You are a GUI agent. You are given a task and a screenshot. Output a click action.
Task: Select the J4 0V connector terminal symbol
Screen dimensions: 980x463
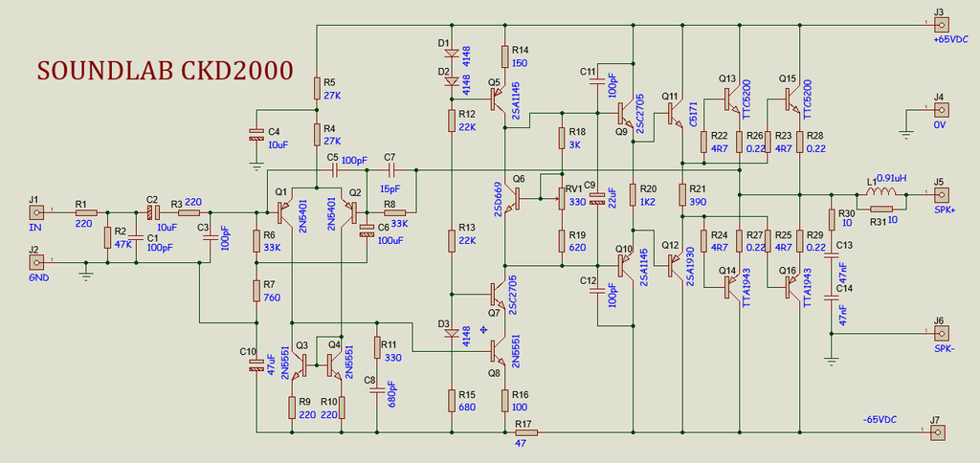(x=942, y=111)
